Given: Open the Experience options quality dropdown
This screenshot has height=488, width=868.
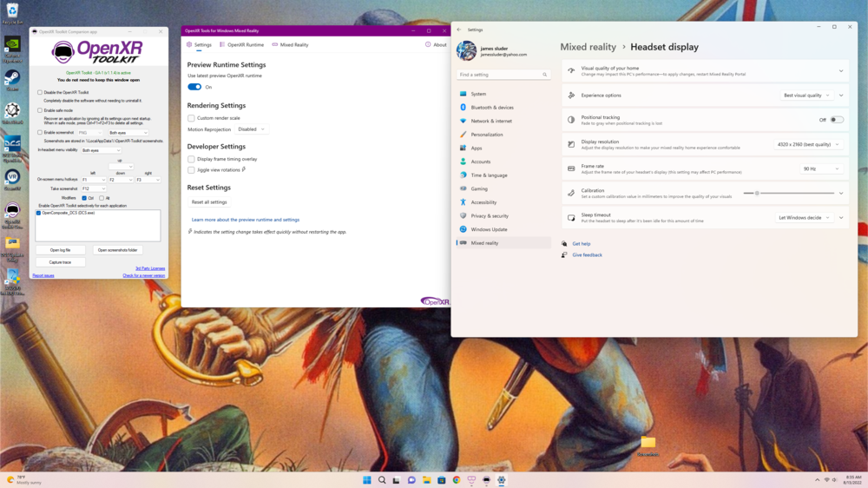Looking at the screenshot, I should pos(806,96).
